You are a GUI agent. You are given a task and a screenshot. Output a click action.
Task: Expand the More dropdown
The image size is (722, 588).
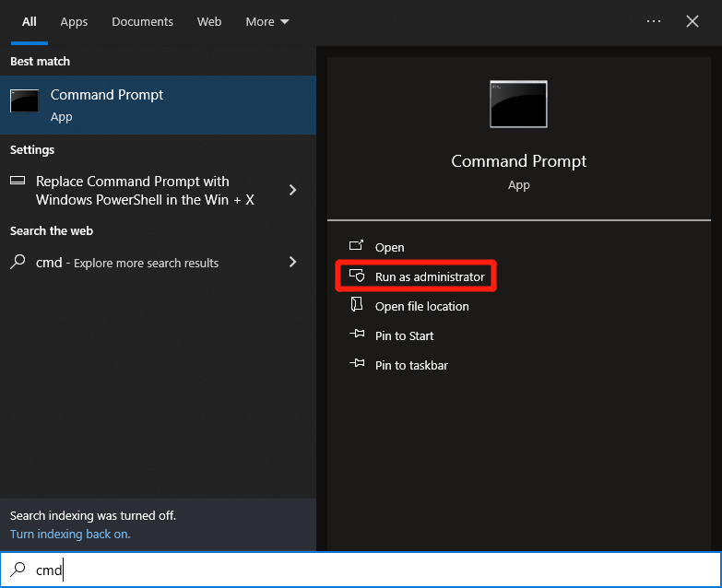coord(267,22)
